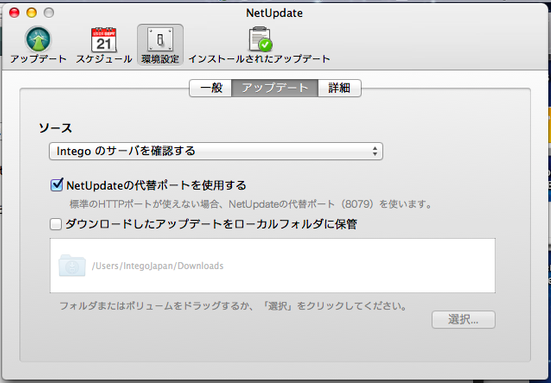Open インストールされたアップデート clipboard icon
The image size is (551, 383).
pyautogui.click(x=259, y=45)
